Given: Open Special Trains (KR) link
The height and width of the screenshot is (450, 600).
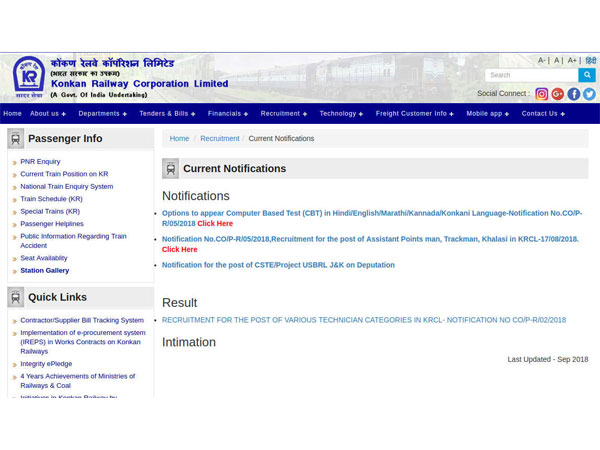Looking at the screenshot, I should point(50,211).
